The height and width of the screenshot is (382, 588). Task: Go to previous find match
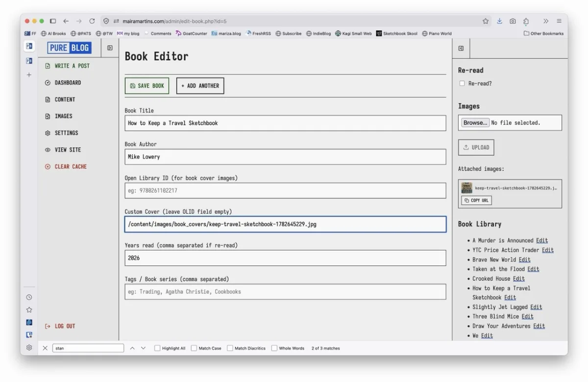[132, 348]
